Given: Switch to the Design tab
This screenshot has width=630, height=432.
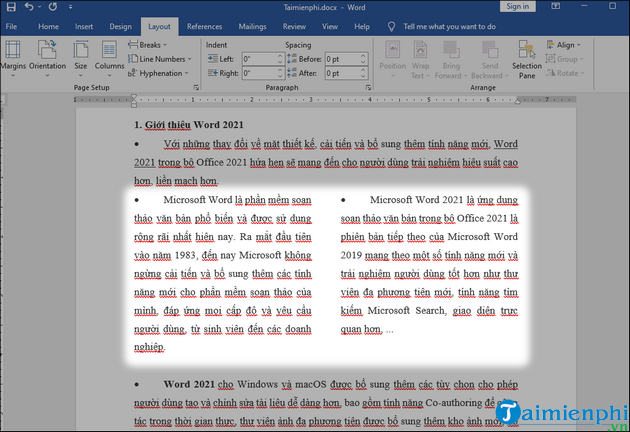Looking at the screenshot, I should pos(120,27).
